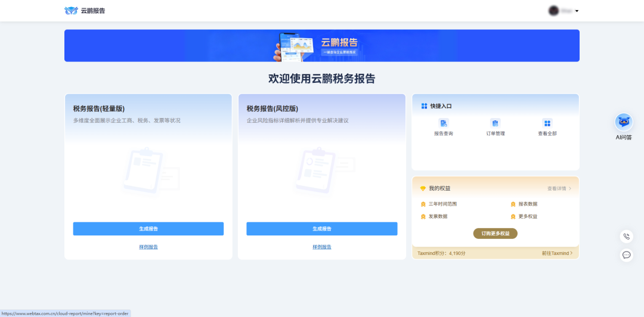Click the clipboard illustration in 轻量版 card
The width and height of the screenshot is (644, 317).
pyautogui.click(x=150, y=170)
